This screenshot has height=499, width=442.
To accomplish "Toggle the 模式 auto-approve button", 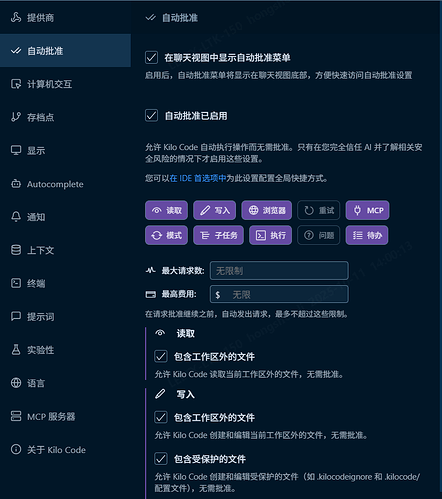I will point(166,235).
